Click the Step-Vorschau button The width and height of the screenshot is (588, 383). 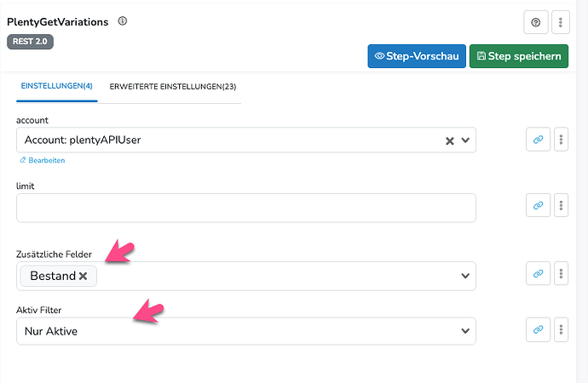[416, 57]
